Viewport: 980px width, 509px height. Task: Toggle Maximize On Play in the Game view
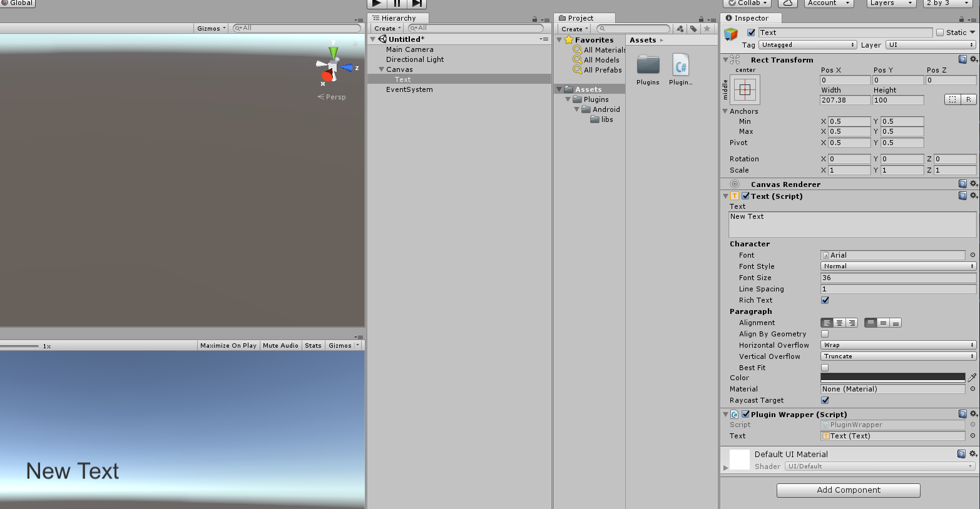pos(227,345)
